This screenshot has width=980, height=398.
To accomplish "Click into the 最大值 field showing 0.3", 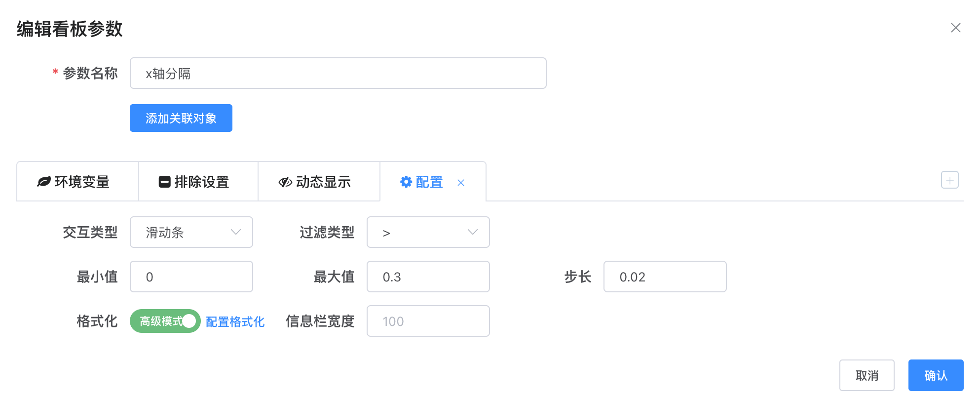I will tap(428, 277).
